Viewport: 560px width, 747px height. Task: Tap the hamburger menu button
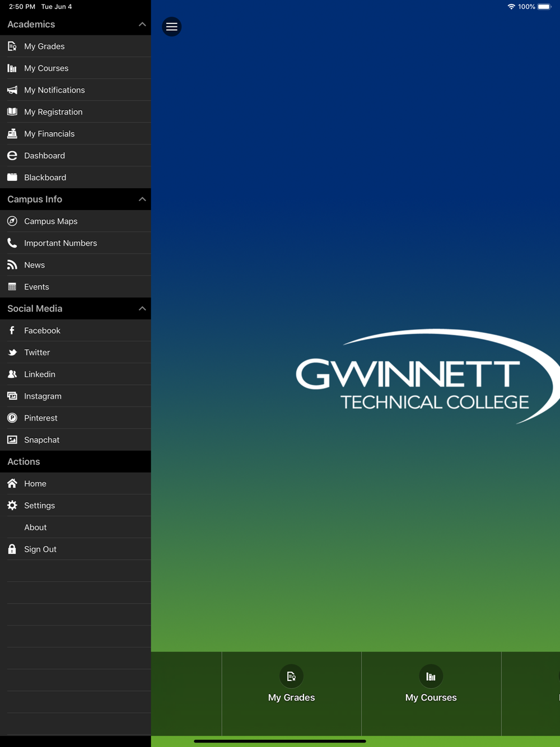(x=172, y=27)
